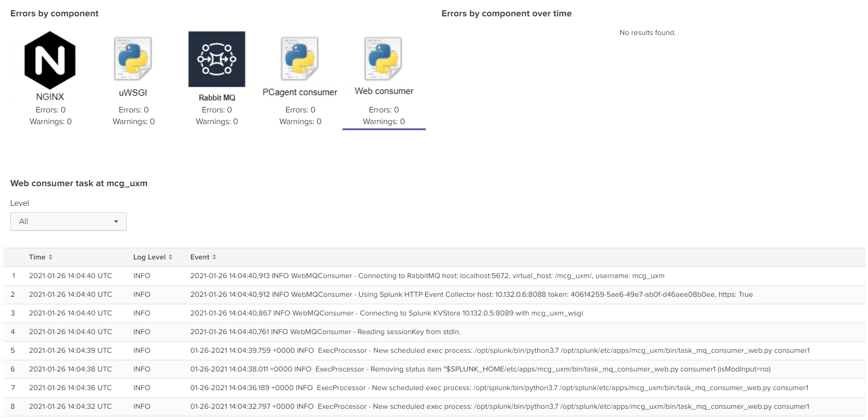Click the Rabbit MQ component icon
This screenshot has width=868, height=420.
tap(216, 59)
